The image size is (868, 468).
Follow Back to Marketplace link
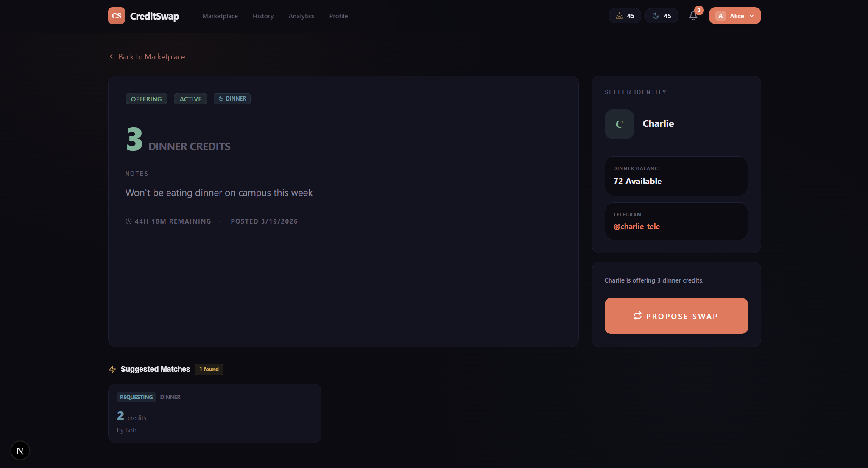pos(151,57)
